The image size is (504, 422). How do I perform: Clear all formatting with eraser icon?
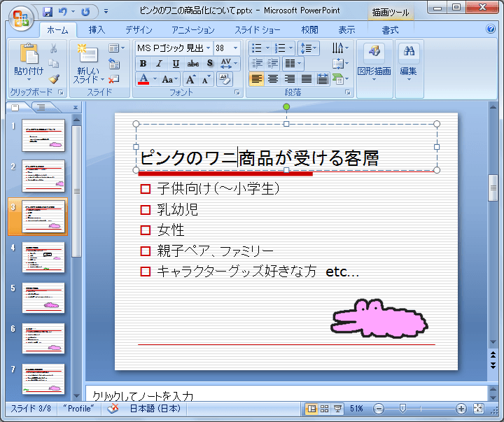[225, 79]
